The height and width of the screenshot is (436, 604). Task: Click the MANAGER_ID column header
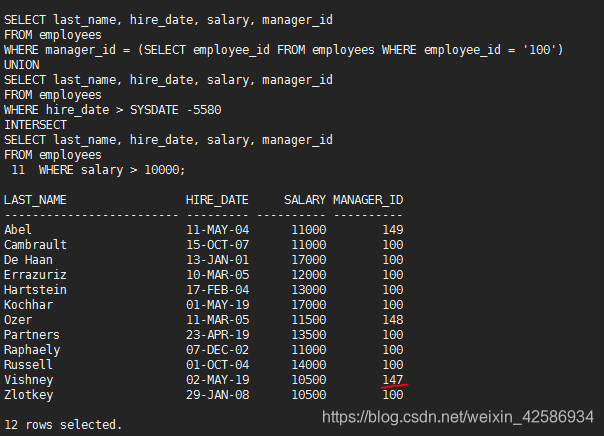click(x=368, y=200)
